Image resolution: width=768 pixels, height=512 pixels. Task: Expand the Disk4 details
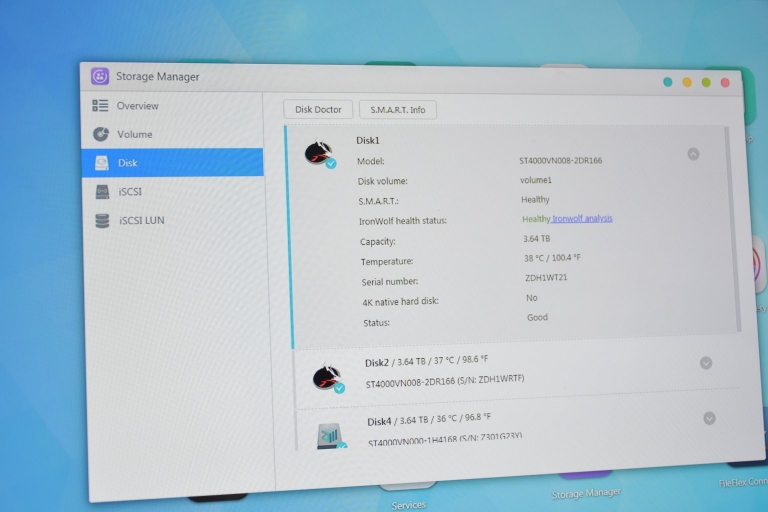click(x=709, y=418)
